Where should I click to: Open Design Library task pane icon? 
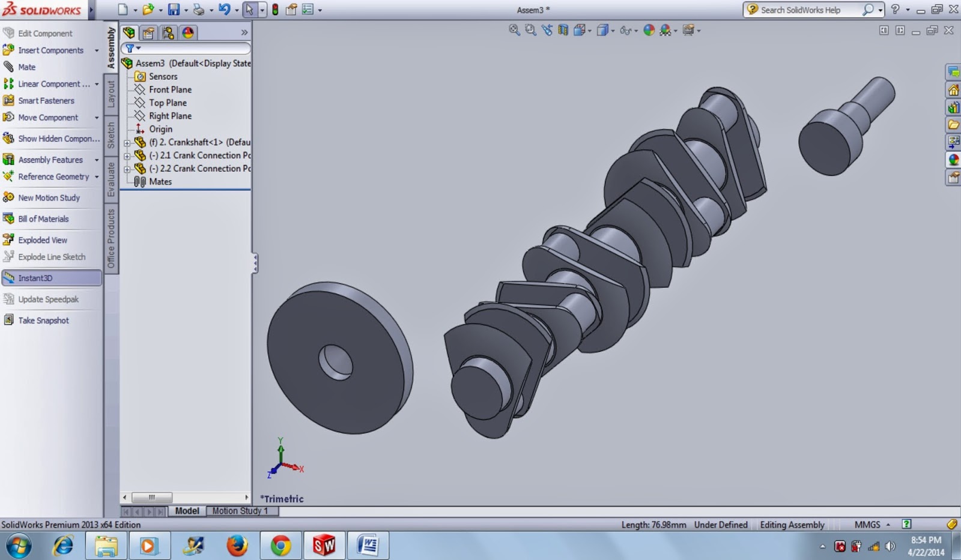[x=953, y=108]
